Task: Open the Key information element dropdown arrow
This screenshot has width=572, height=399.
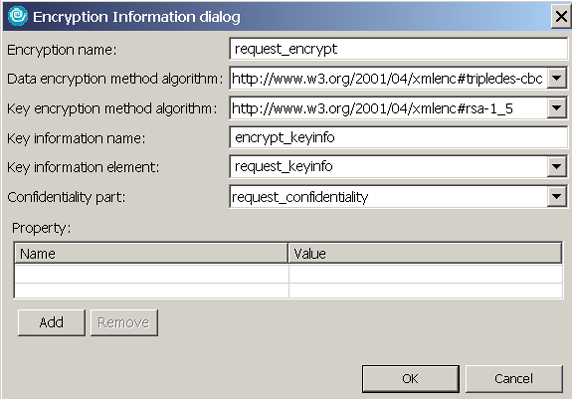Action: 556,167
